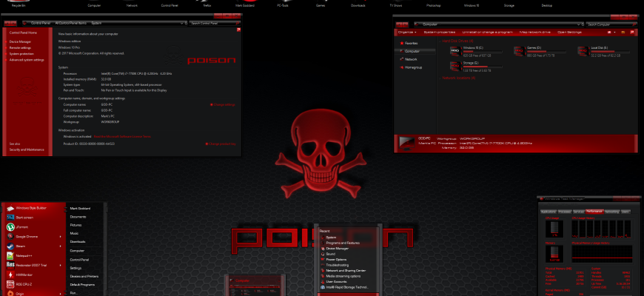
Task: Open the Organize dropdown menu
Action: point(407,32)
